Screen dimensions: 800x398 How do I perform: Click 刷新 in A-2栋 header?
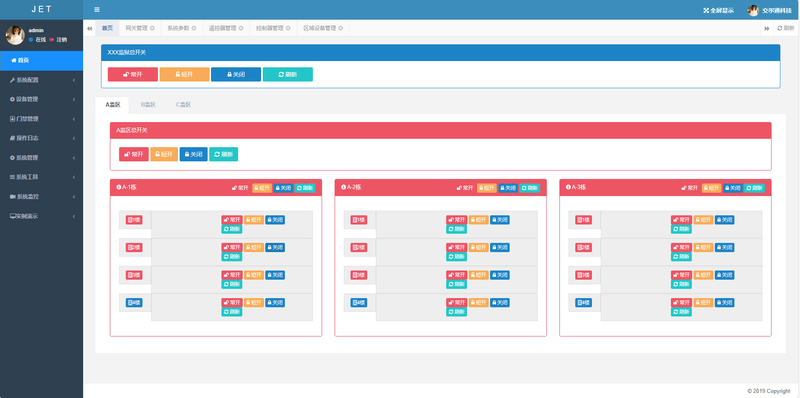point(530,188)
